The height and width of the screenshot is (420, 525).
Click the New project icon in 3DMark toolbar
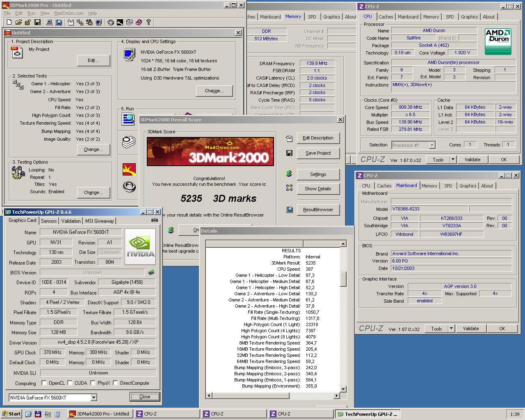(9, 22)
